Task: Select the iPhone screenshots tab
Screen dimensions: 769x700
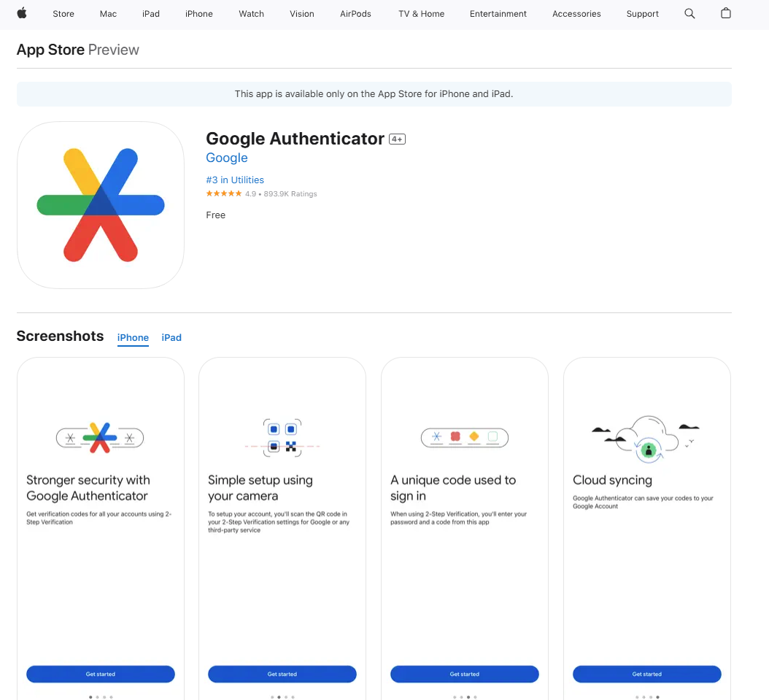Action: (x=133, y=337)
